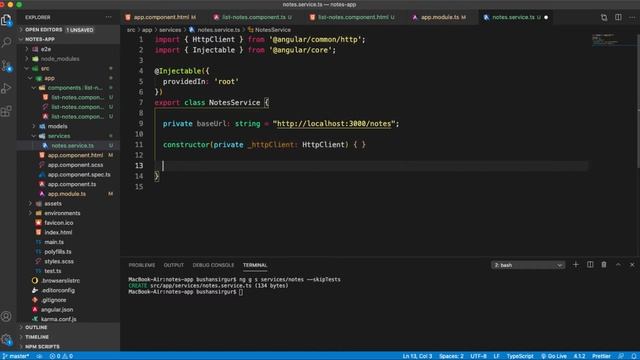Click Prettier in status bar
This screenshot has height=360, width=640.
(601, 356)
